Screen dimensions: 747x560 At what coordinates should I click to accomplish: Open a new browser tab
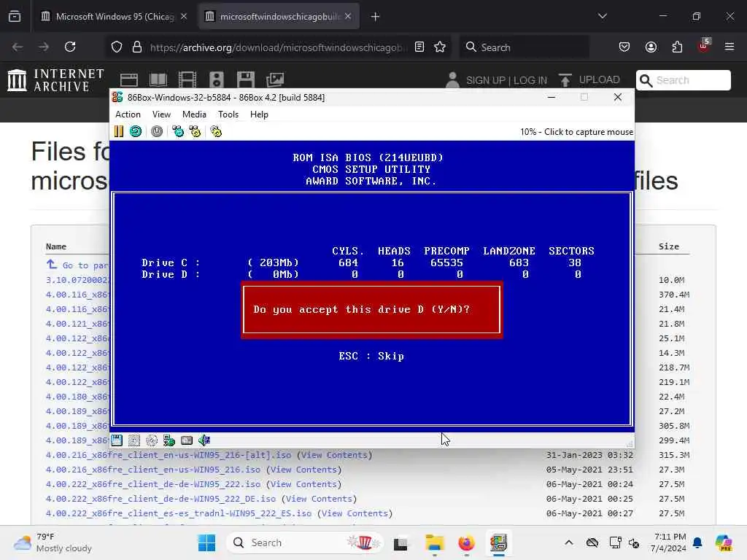point(376,17)
